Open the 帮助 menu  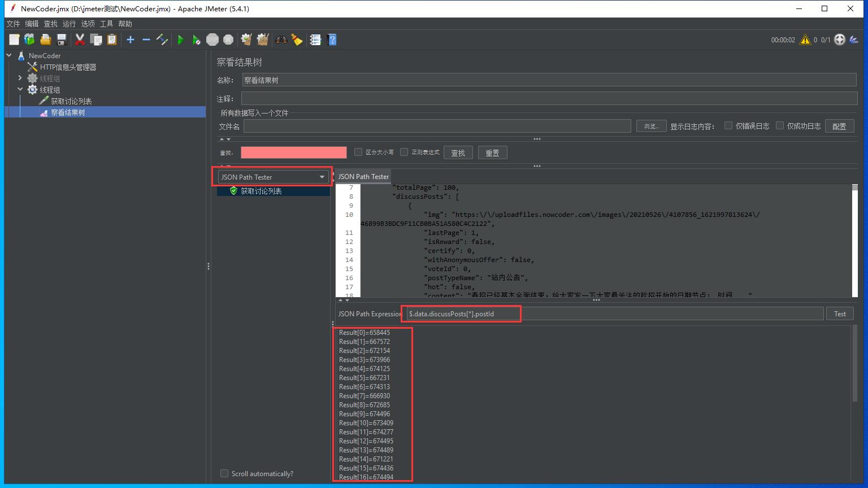coord(125,24)
